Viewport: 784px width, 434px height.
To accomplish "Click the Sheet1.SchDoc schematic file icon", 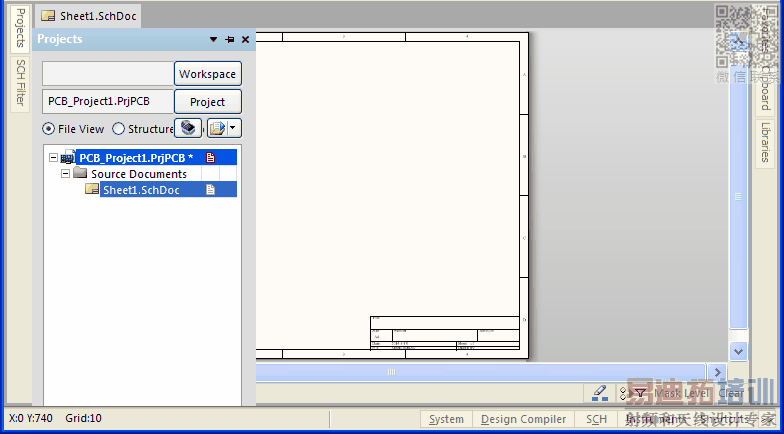I will [92, 189].
